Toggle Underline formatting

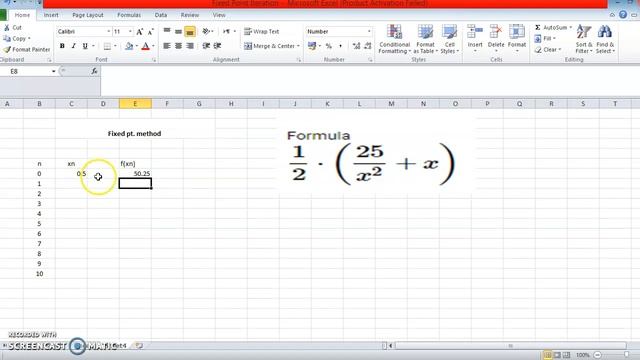tap(85, 46)
